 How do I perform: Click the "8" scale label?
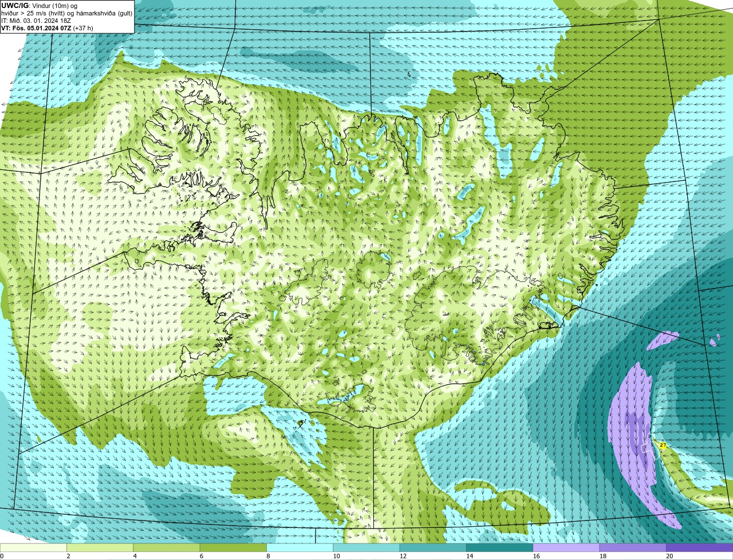(x=268, y=556)
